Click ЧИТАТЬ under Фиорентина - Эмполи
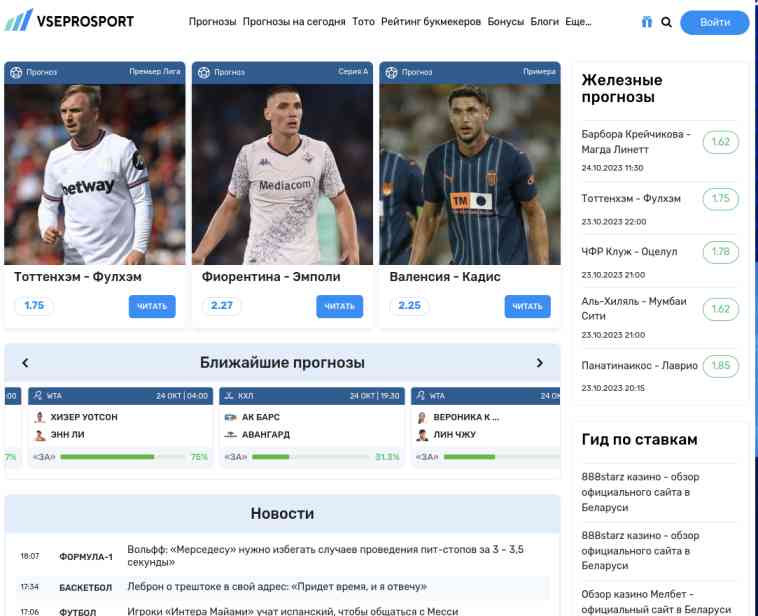The image size is (758, 616). pos(339,306)
